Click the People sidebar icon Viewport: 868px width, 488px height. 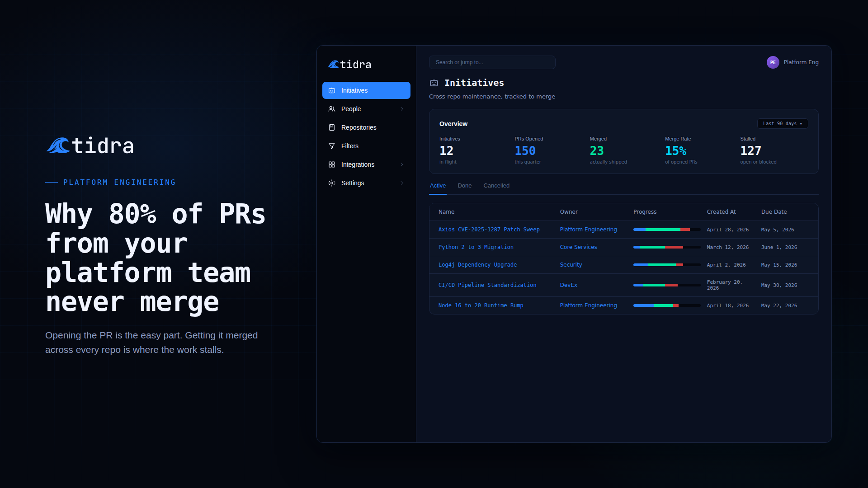click(x=332, y=109)
